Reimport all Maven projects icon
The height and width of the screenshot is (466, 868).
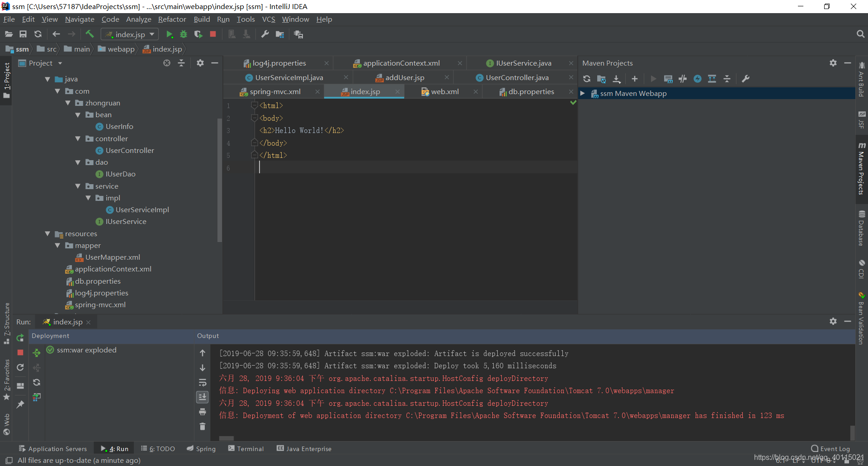pos(587,79)
